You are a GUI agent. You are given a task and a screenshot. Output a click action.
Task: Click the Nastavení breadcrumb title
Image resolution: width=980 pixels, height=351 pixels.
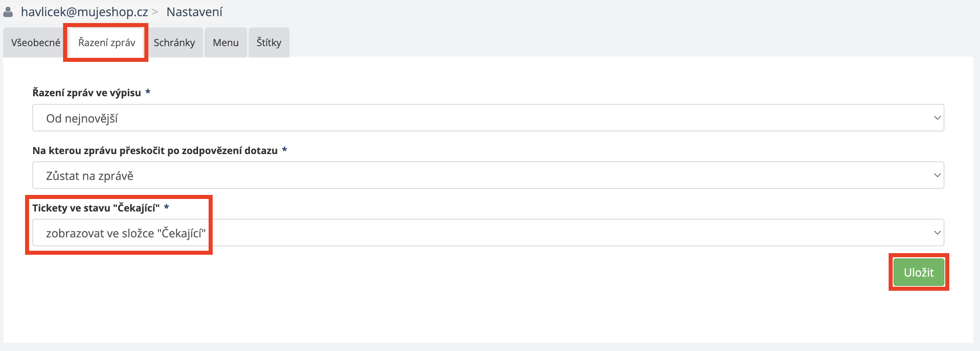194,12
